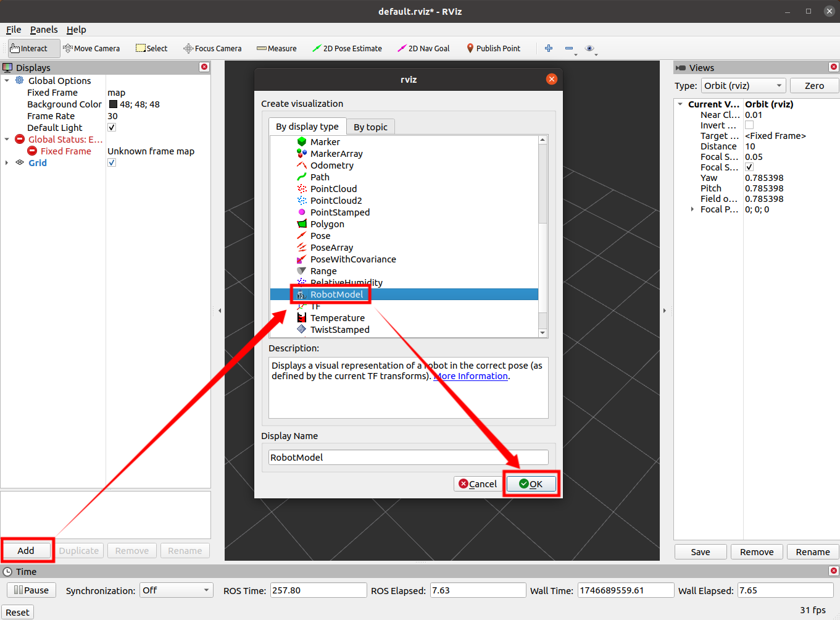Click the Display Name input field
Screen dimensions: 840x620
409,457
